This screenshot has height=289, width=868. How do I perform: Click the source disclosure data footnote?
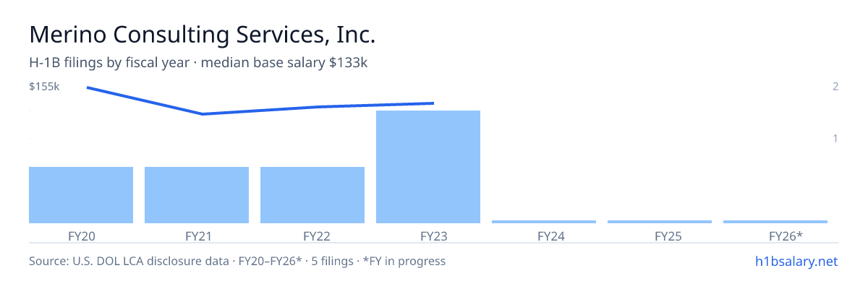click(x=237, y=261)
